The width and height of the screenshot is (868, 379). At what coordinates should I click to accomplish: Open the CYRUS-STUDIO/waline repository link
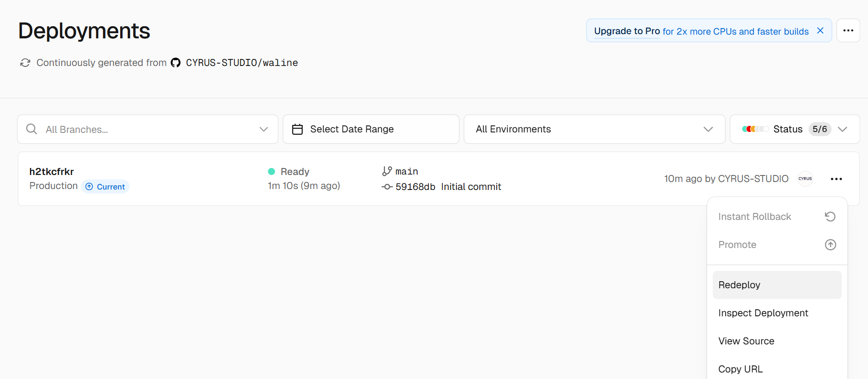[242, 63]
